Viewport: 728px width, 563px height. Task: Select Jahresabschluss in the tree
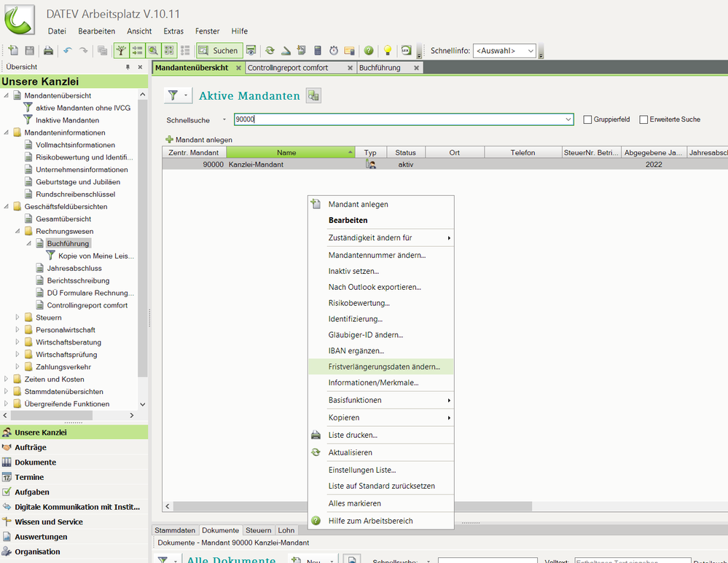(x=74, y=268)
